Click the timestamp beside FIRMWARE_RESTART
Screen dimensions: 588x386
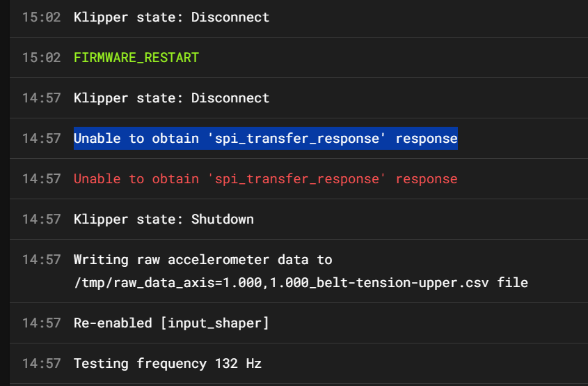(x=41, y=57)
